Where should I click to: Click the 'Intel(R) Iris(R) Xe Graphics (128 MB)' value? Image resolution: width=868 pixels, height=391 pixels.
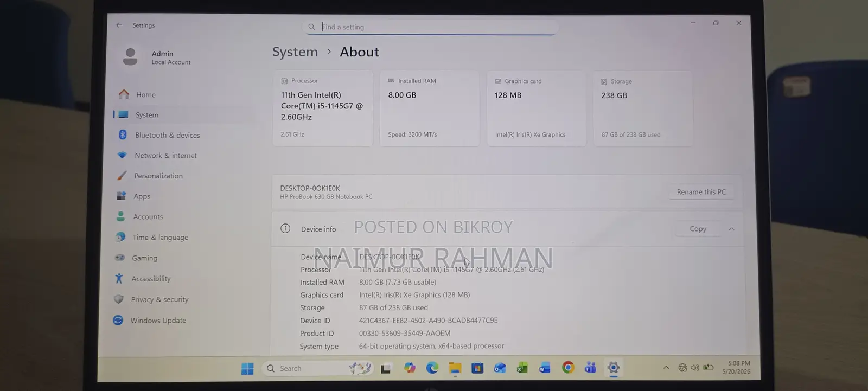414,295
